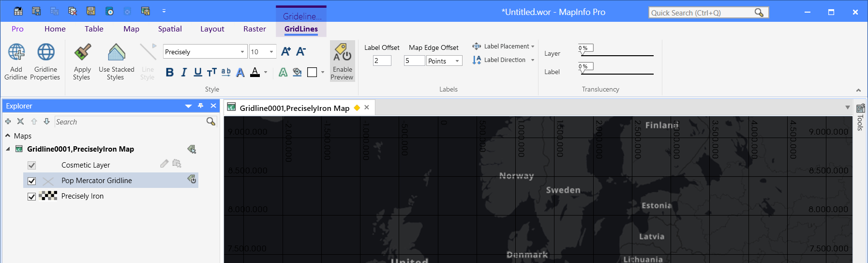Click the Save floppy disk icon
Image resolution: width=868 pixels, height=263 pixels.
(x=90, y=11)
